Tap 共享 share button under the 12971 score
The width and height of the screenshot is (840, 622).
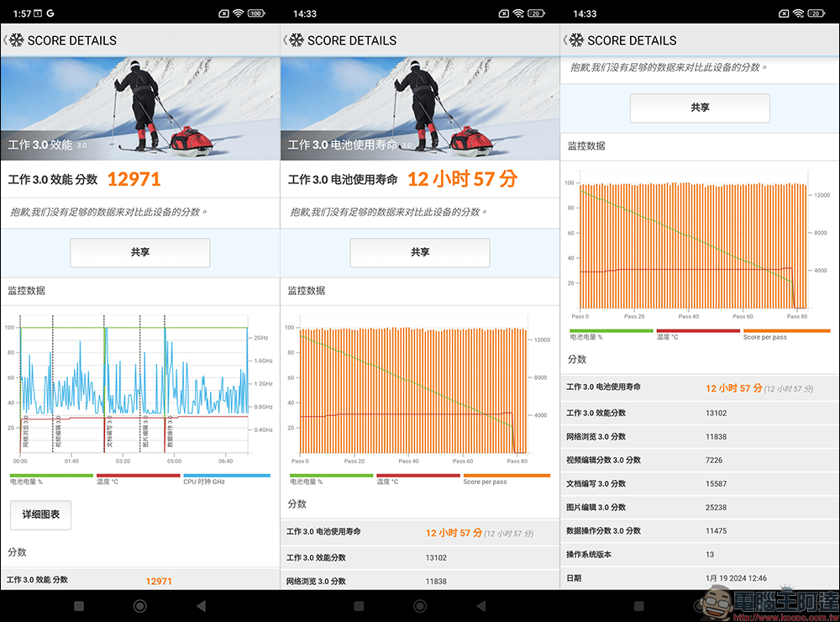pos(139,252)
